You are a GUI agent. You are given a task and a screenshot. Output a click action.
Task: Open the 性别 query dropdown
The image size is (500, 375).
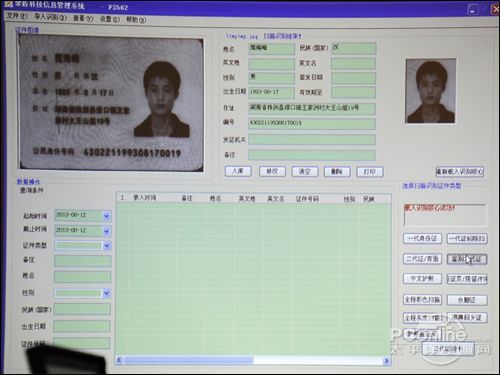[106, 293]
